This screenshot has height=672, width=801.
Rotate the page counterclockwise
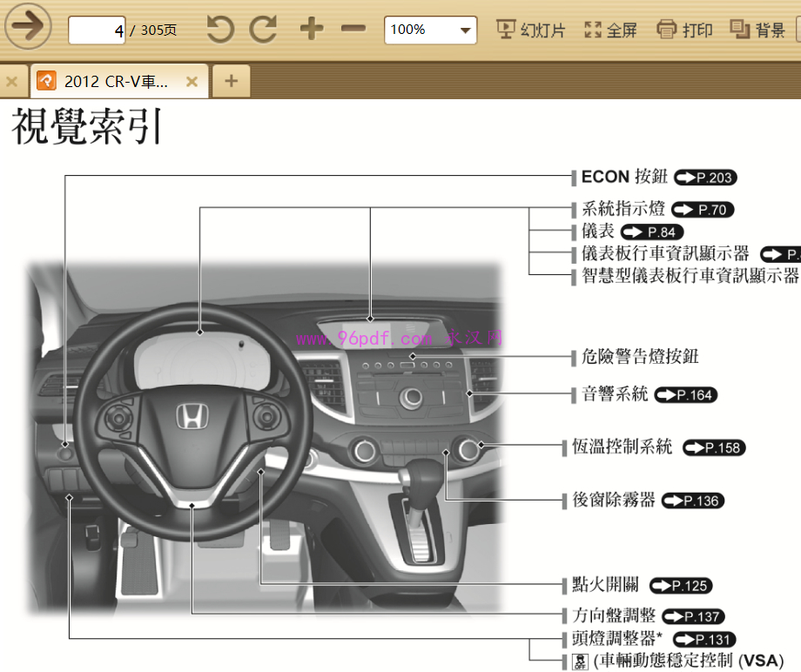[219, 28]
